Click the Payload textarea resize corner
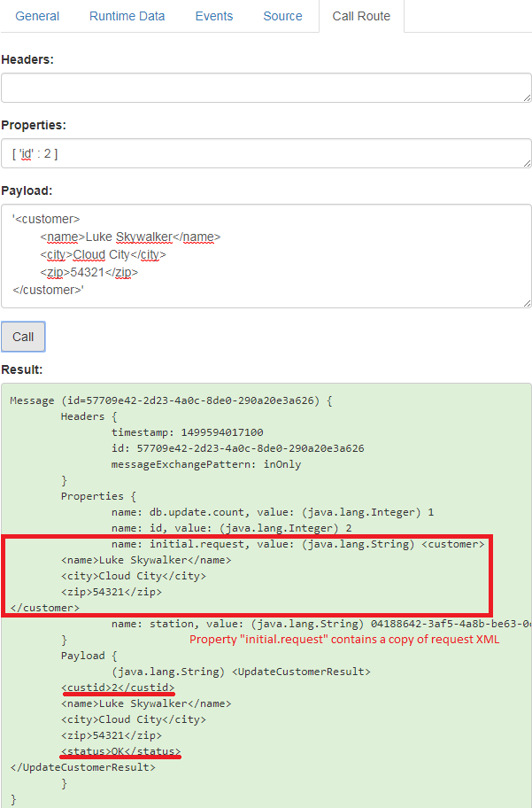Image resolution: width=532 pixels, height=808 pixels. point(527,303)
